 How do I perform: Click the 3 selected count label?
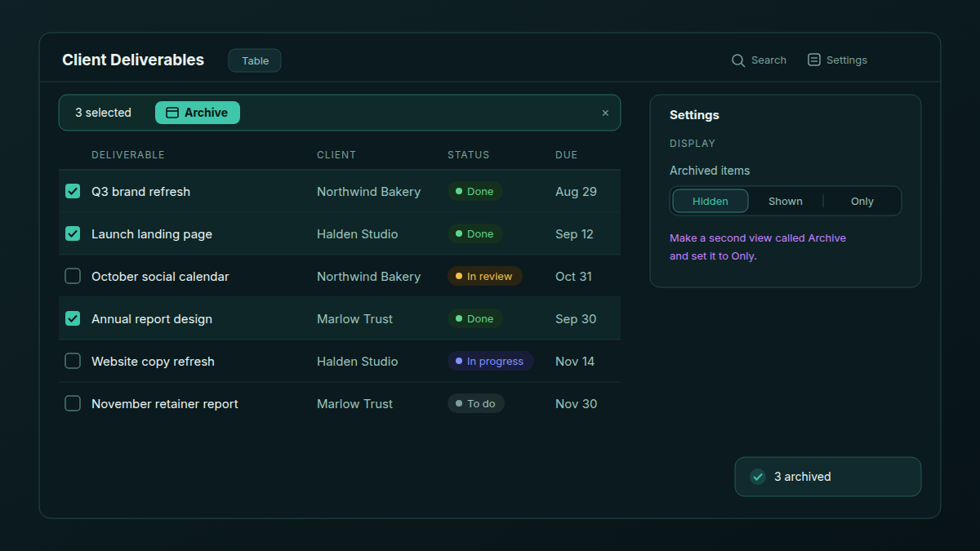103,113
